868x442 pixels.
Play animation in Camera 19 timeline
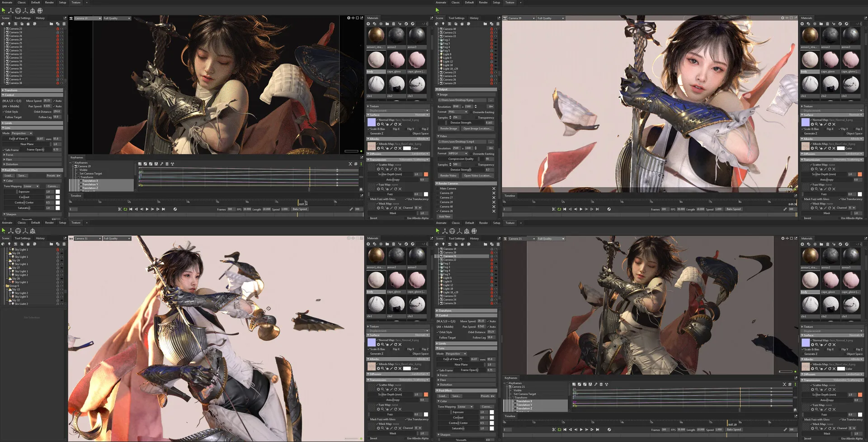[147, 209]
